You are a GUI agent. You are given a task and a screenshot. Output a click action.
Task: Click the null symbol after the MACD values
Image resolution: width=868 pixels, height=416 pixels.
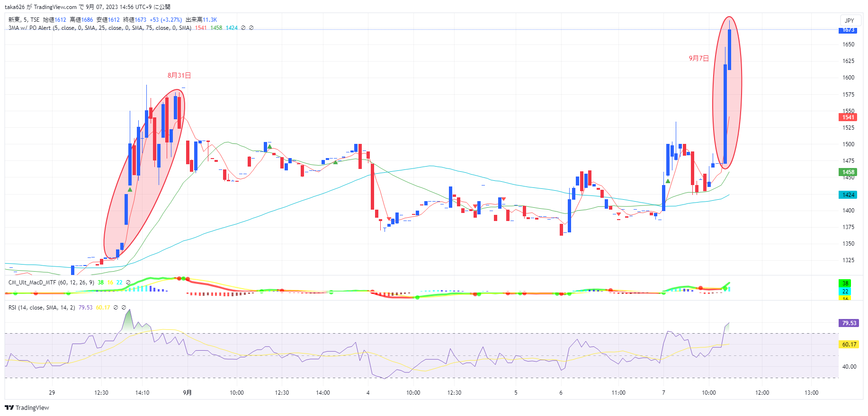128,283
